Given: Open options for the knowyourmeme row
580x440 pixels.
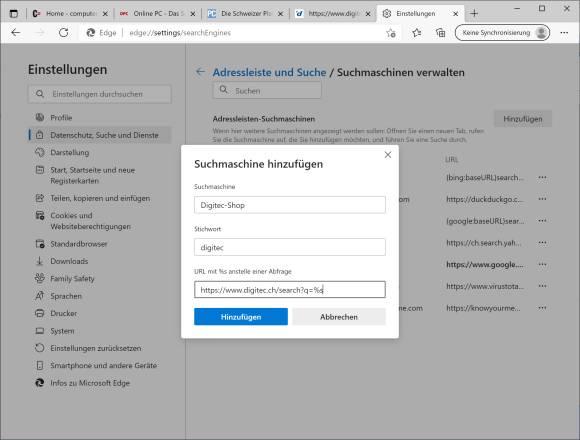Looking at the screenshot, I should click(542, 308).
